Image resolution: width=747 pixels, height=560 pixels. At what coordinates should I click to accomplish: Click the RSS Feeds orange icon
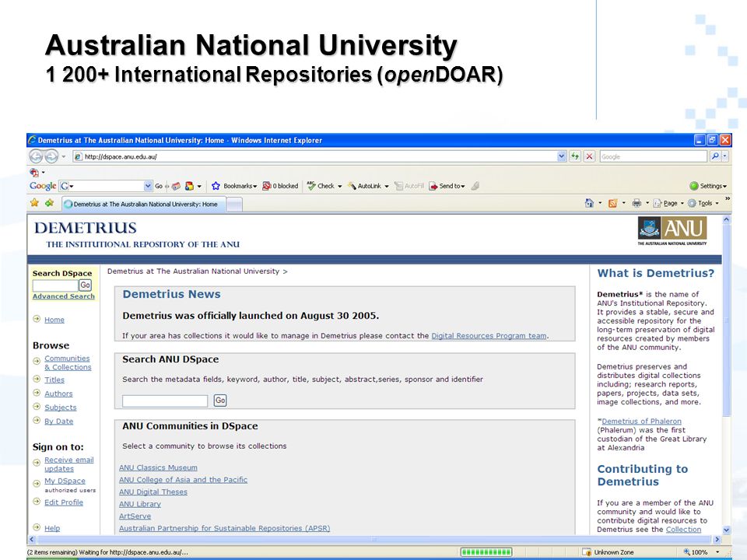(x=612, y=203)
